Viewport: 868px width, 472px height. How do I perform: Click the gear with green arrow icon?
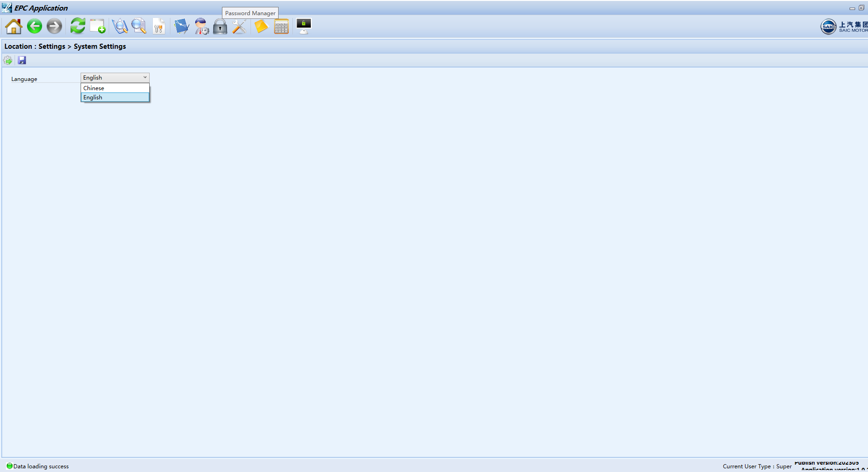[8, 60]
